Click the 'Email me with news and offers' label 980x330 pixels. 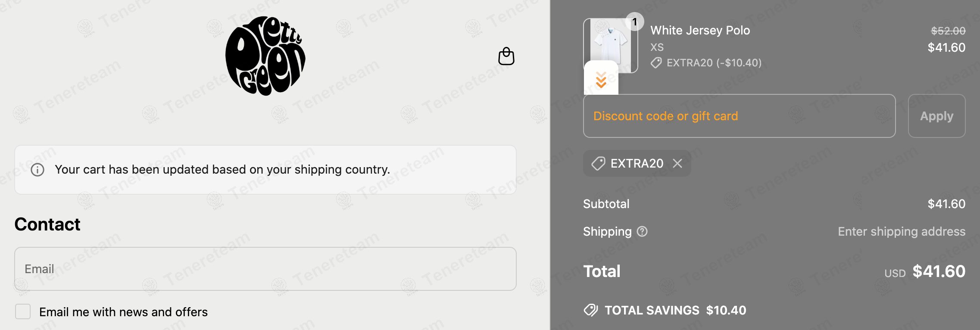(x=123, y=312)
